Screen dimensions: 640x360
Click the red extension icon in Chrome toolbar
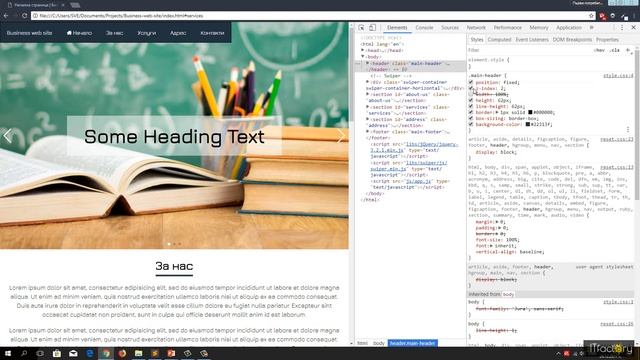tap(602, 16)
